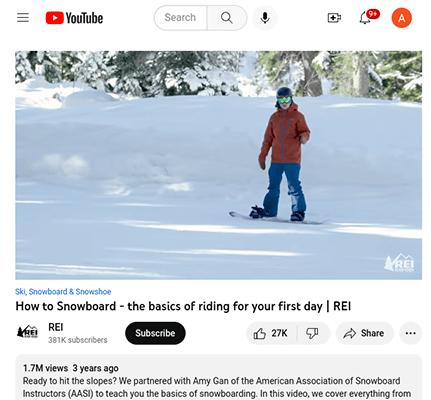Go to YouTube home via logo
This screenshot has height=400, width=431.
(74, 18)
